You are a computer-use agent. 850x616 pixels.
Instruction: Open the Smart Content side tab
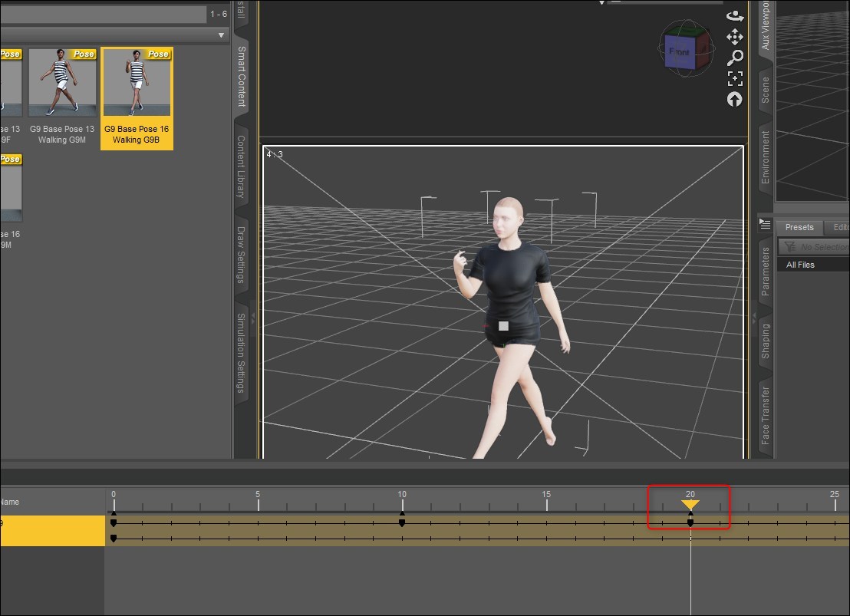pos(241,77)
